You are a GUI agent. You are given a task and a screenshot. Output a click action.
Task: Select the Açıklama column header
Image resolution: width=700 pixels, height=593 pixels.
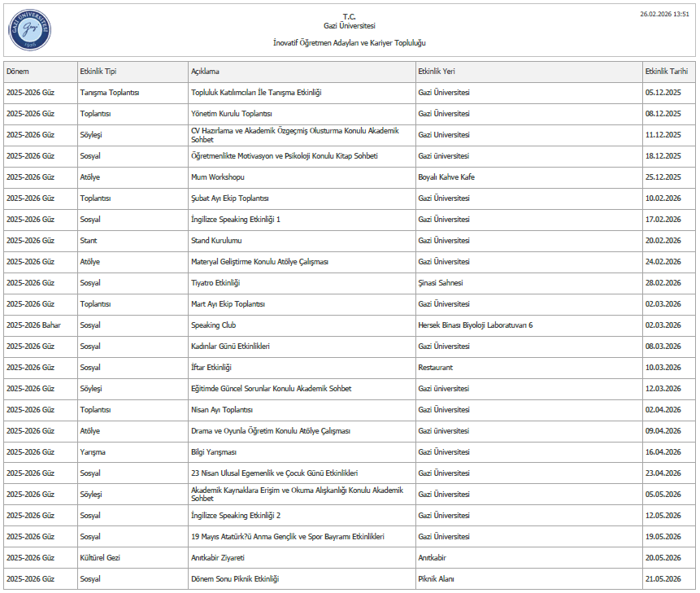click(x=205, y=72)
